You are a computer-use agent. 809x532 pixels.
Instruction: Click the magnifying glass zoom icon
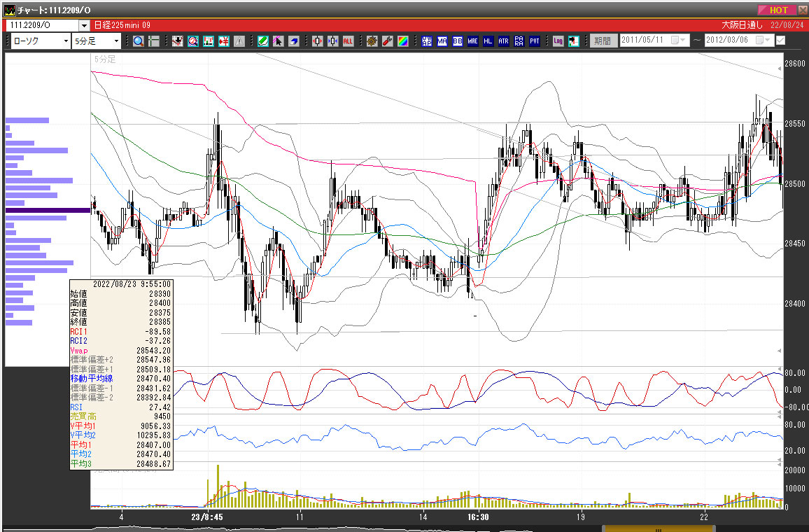[x=139, y=41]
